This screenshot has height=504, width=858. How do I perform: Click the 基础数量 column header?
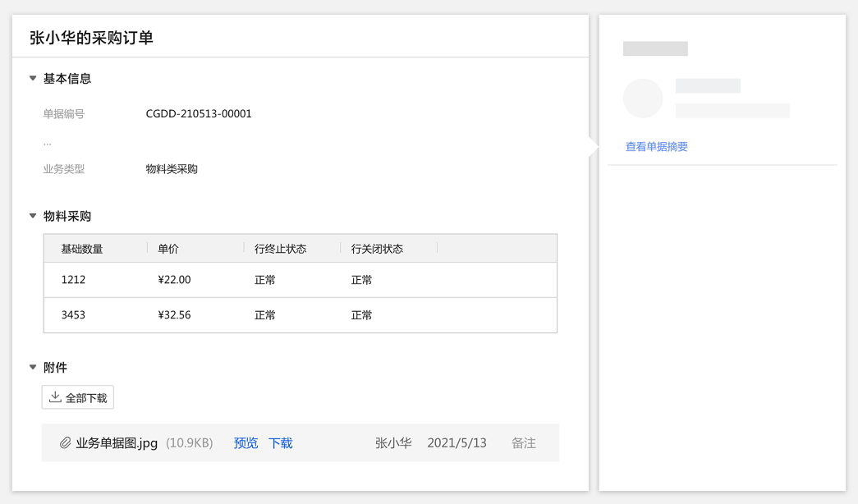[82, 249]
